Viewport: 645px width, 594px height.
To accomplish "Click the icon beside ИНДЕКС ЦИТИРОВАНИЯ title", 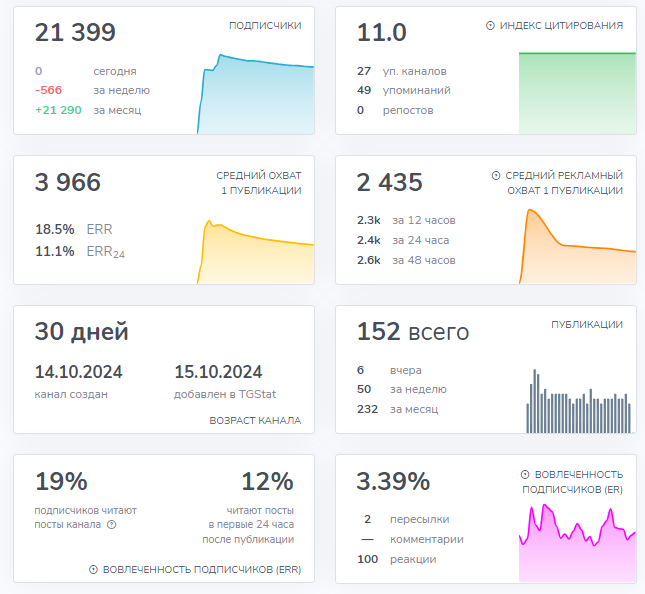I will tap(490, 25).
